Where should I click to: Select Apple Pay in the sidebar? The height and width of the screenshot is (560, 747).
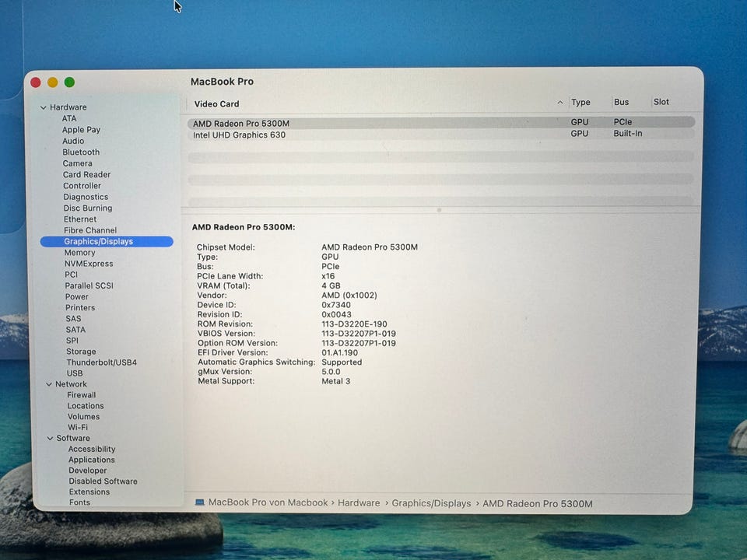pos(81,130)
